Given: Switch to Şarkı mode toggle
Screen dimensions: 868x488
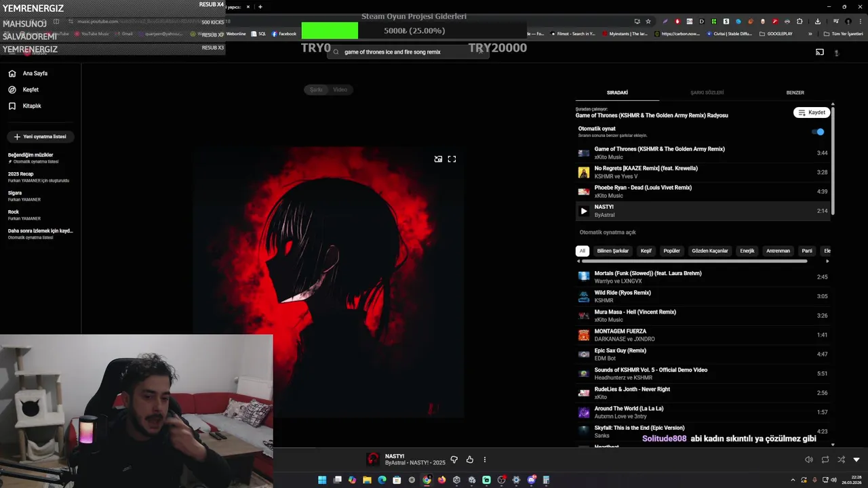Looking at the screenshot, I should [x=316, y=89].
